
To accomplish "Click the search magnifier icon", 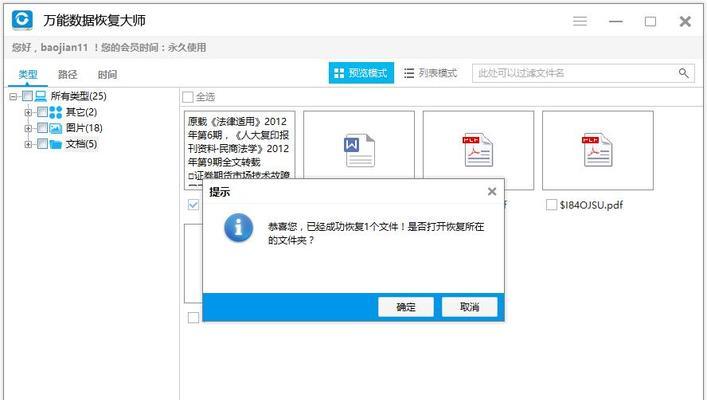I will [x=684, y=73].
